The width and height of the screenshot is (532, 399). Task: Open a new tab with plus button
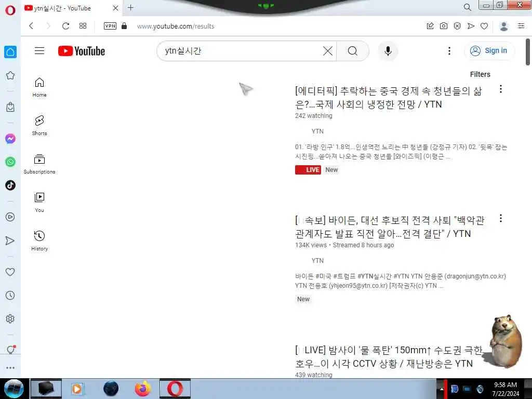click(x=130, y=7)
